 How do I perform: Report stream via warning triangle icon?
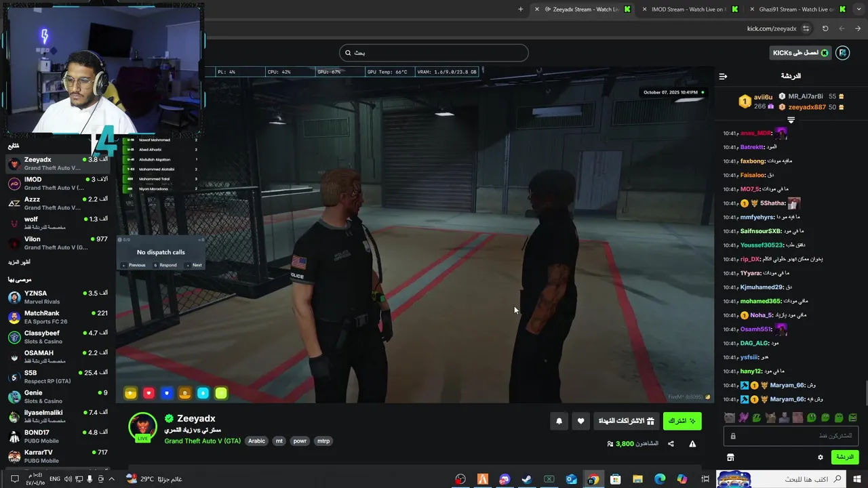[x=692, y=444]
